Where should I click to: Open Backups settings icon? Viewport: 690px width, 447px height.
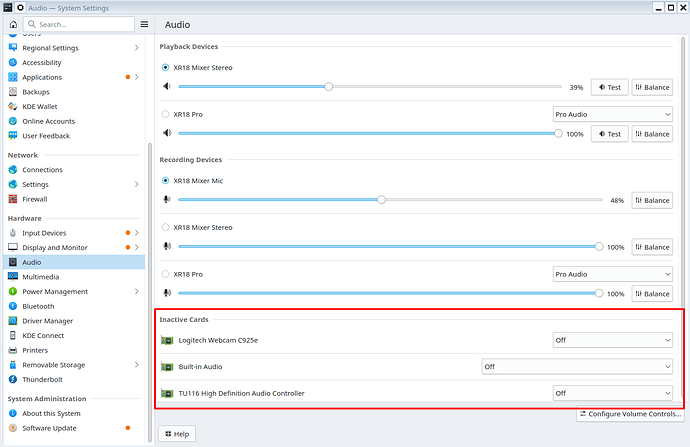pos(13,92)
